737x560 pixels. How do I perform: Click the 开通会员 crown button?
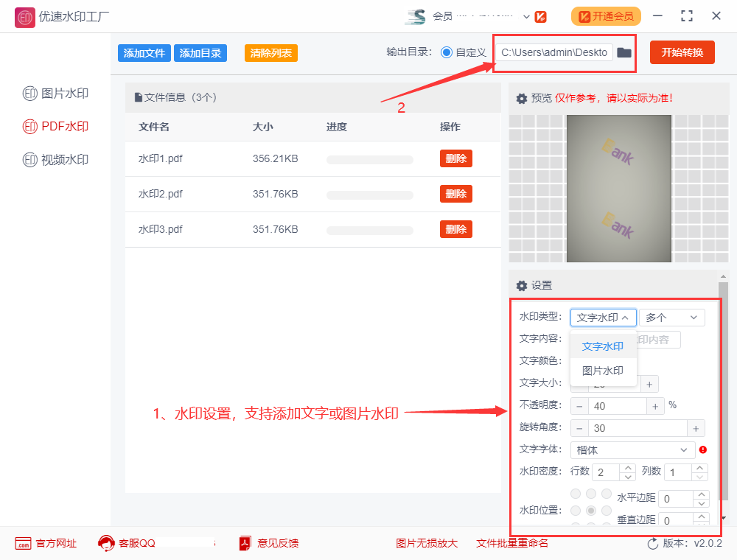(606, 15)
